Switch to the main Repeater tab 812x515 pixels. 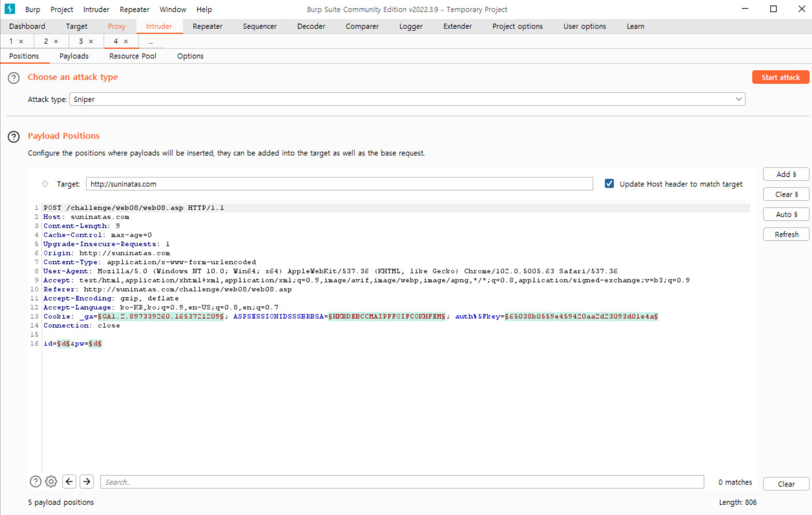coord(207,26)
